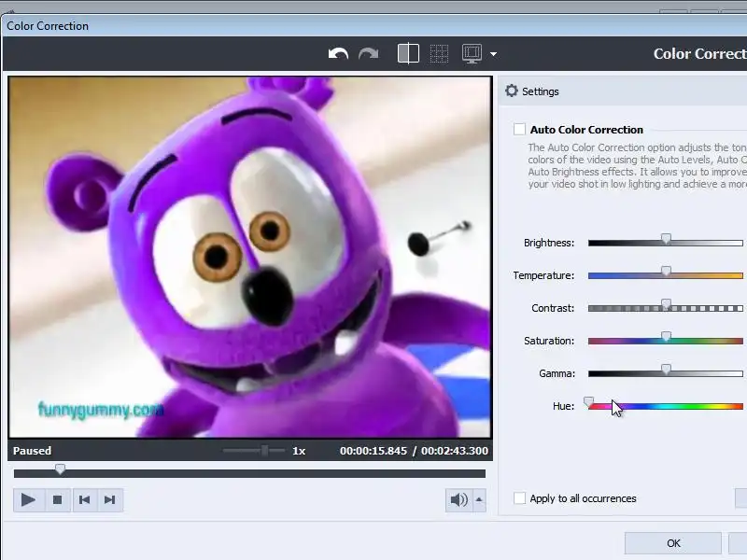Jump to previous frame

[85, 500]
